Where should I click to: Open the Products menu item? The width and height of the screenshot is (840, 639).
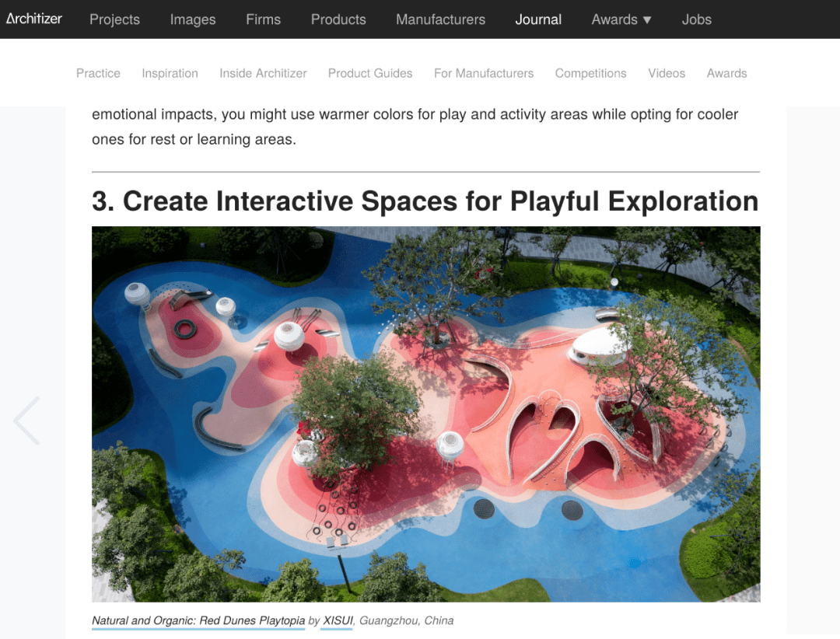[338, 19]
